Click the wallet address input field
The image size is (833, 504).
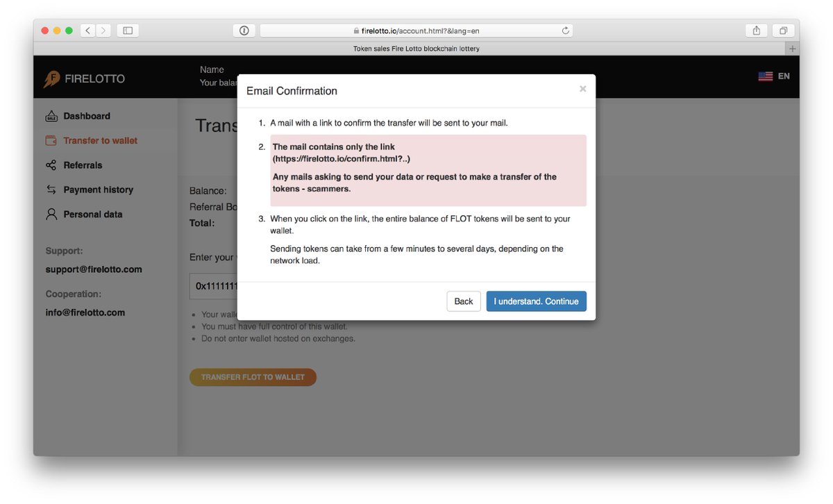(x=214, y=286)
